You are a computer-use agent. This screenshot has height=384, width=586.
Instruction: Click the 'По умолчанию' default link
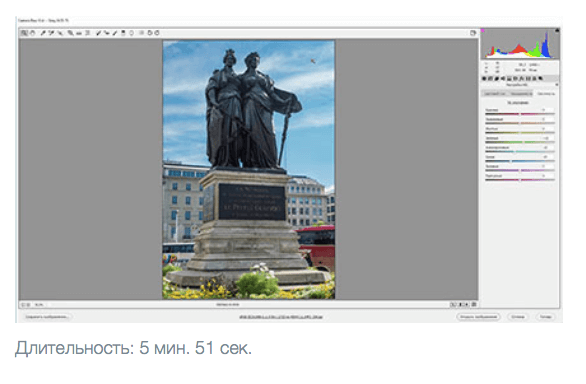click(x=518, y=102)
